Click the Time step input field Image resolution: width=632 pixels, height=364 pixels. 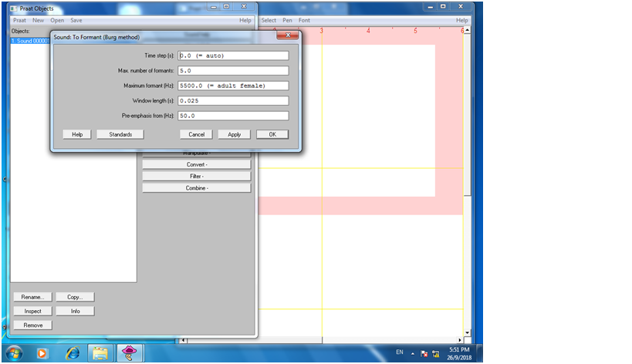pos(233,56)
